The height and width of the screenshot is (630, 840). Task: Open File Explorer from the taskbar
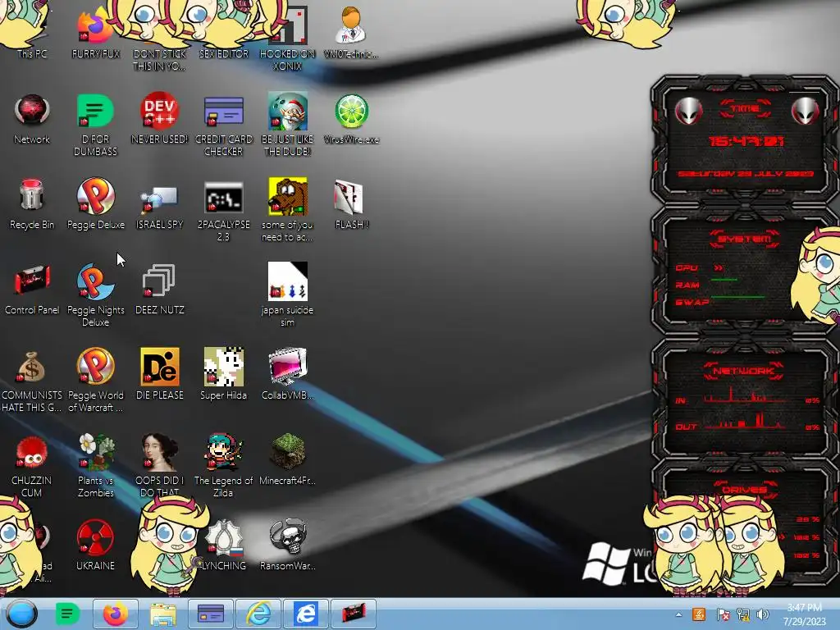point(163,614)
